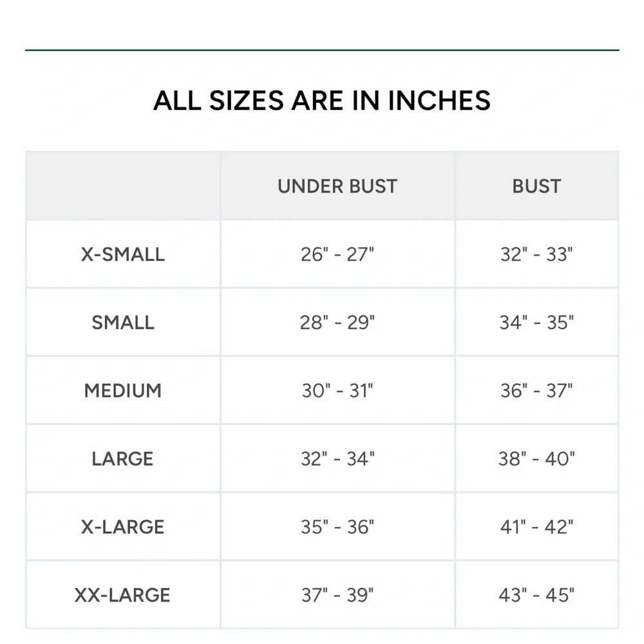Click XX-LARGE under bust 37" - 39" cell
The height and width of the screenshot is (644, 644).
coord(337,595)
